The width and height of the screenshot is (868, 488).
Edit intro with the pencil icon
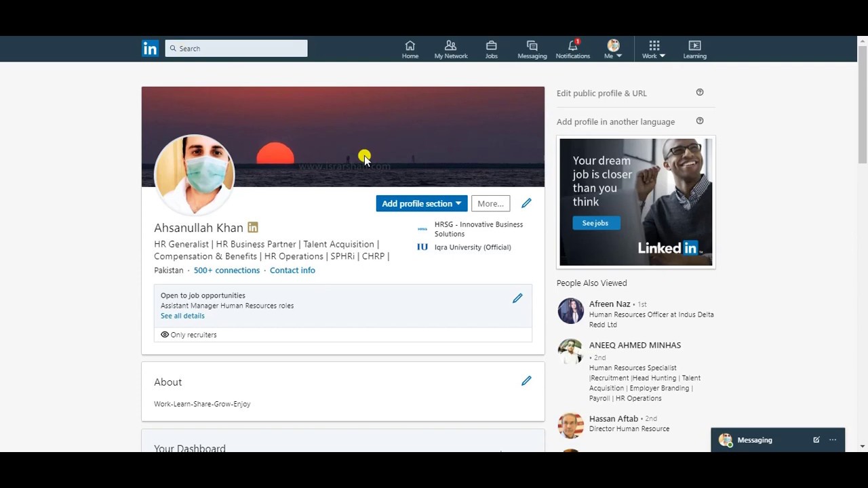pyautogui.click(x=526, y=203)
